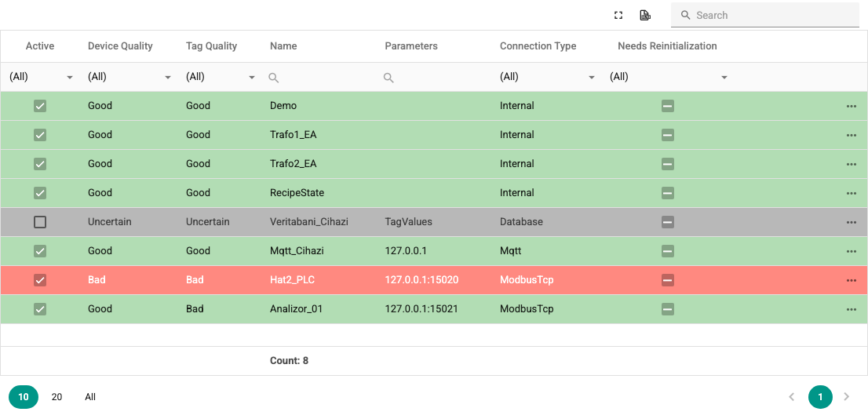Click the Name column filter field
Screen dimensions: 868x419
click(319, 78)
